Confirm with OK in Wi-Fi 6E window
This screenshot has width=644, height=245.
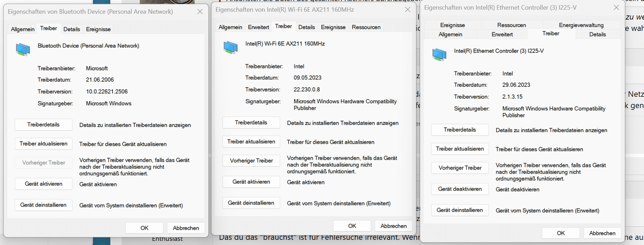(352, 226)
